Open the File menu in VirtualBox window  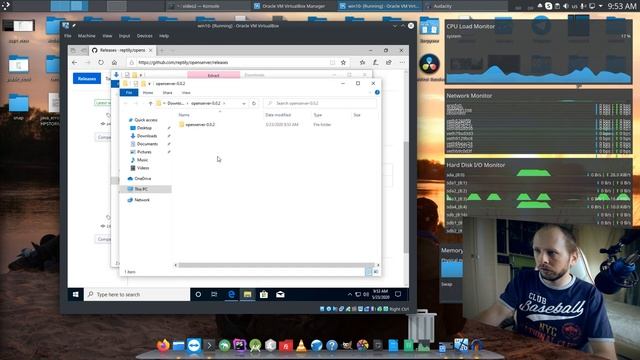click(x=68, y=36)
